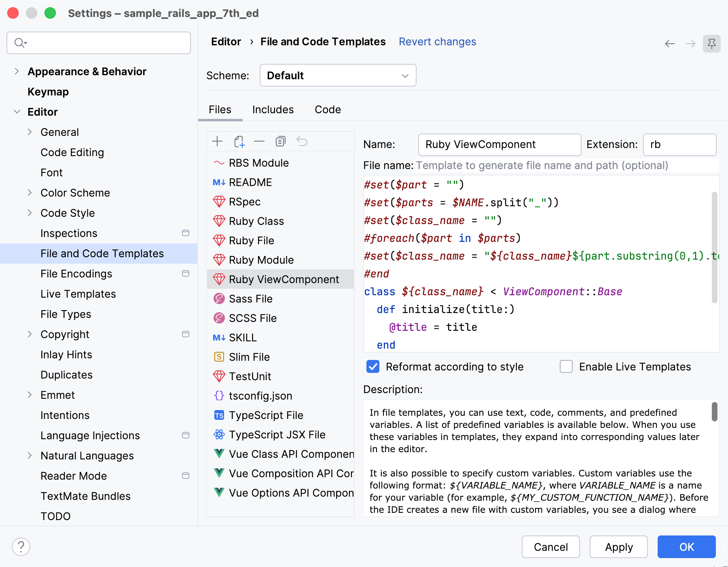Expand the Color Scheme node
This screenshot has width=728, height=567.
(30, 193)
